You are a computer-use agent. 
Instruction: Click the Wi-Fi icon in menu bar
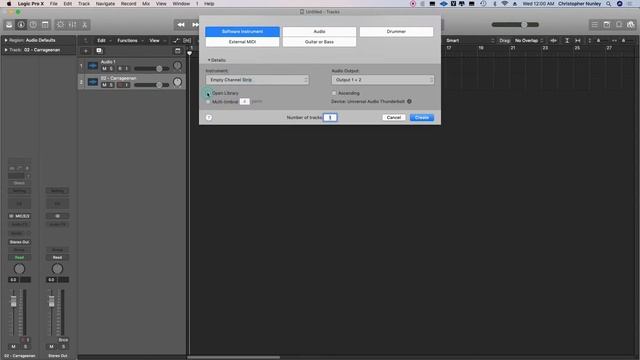coord(504,4)
